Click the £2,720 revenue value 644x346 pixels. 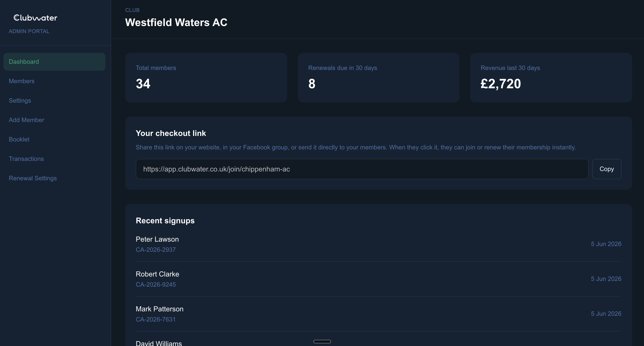click(501, 84)
